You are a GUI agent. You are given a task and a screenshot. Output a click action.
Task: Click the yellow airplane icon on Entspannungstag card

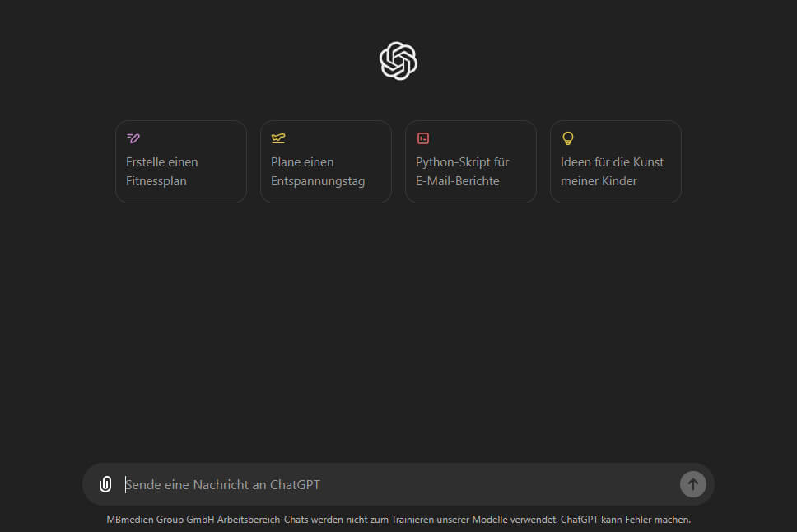click(278, 138)
